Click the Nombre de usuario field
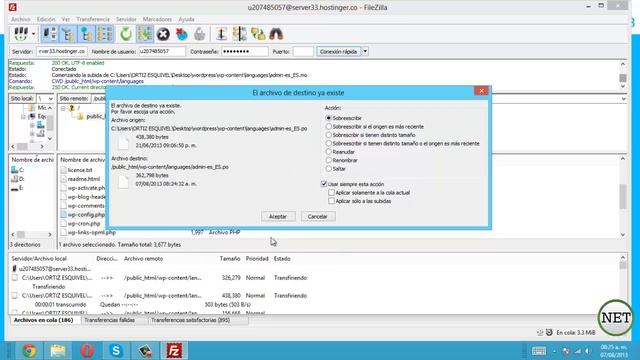Image resolution: width=640 pixels, height=360 pixels. tap(162, 51)
